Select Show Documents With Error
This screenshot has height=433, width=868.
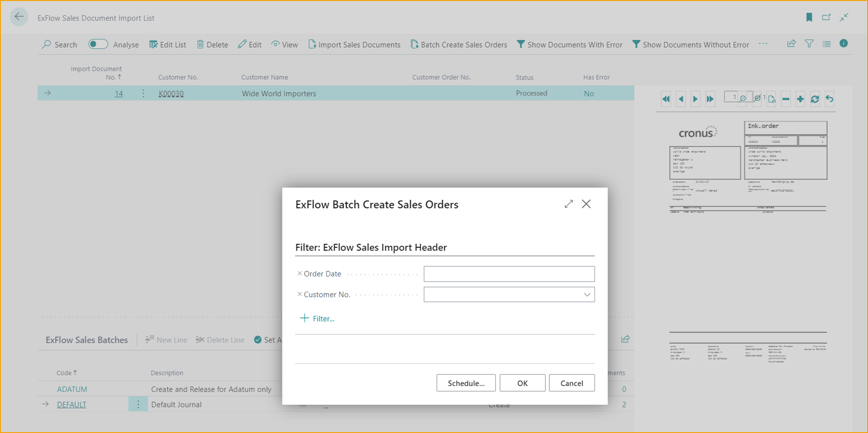tap(569, 45)
